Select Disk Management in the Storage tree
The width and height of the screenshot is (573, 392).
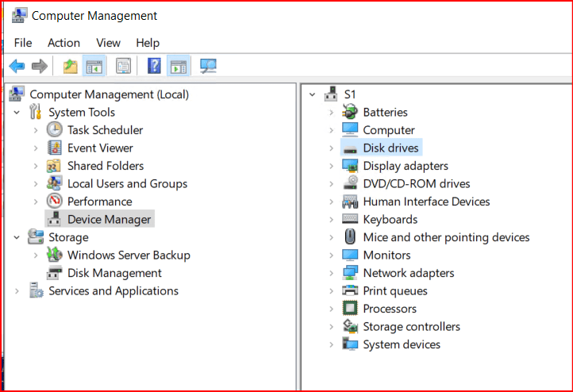[114, 273]
